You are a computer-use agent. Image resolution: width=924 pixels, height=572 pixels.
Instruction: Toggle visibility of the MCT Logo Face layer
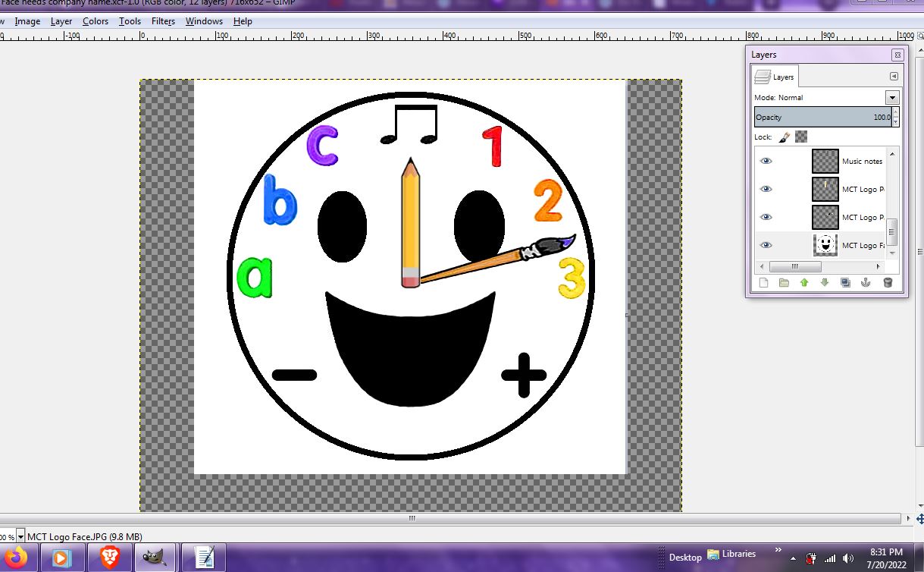pos(766,245)
